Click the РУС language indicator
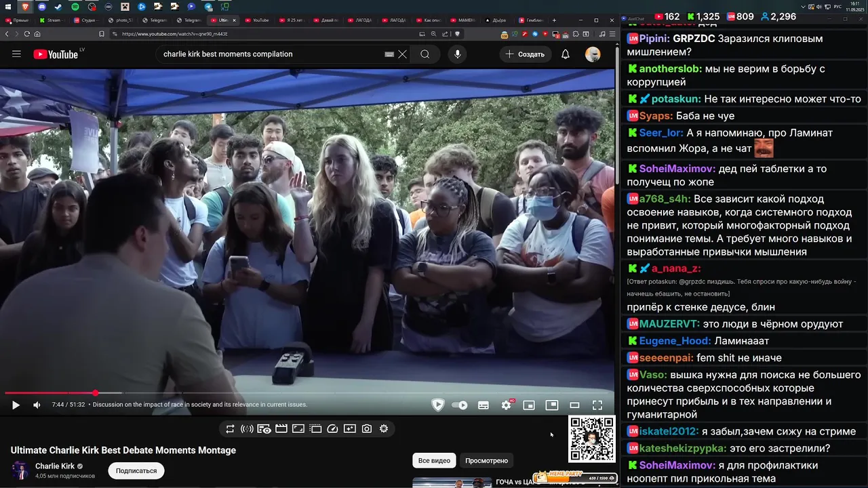 pyautogui.click(x=838, y=6)
